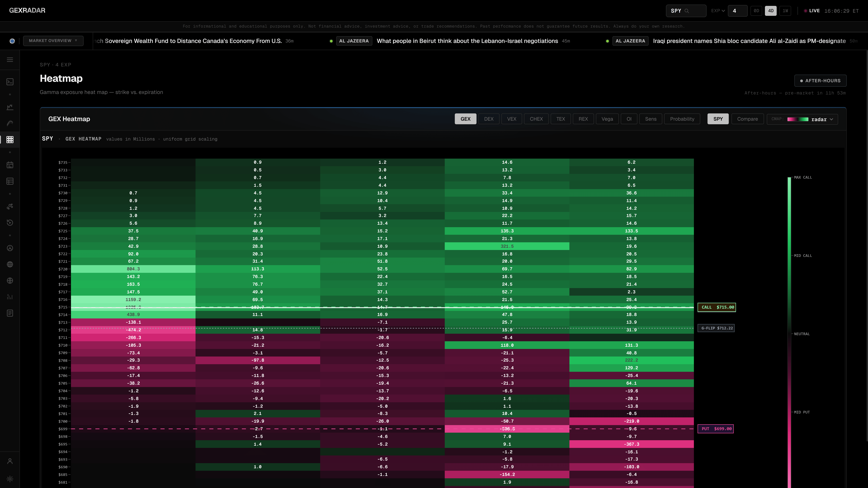Open the terminal console sidebar icon
This screenshot has height=488, width=868.
click(10, 82)
